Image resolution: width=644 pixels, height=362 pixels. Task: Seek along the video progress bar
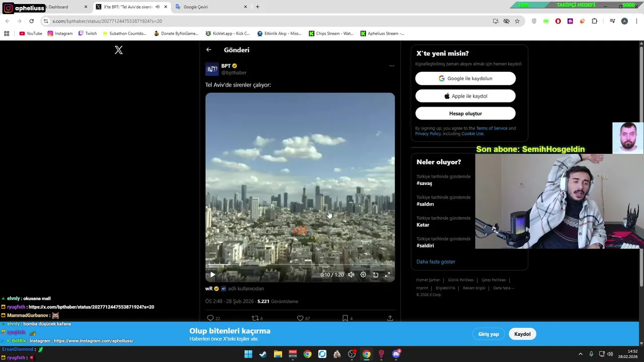click(300, 265)
